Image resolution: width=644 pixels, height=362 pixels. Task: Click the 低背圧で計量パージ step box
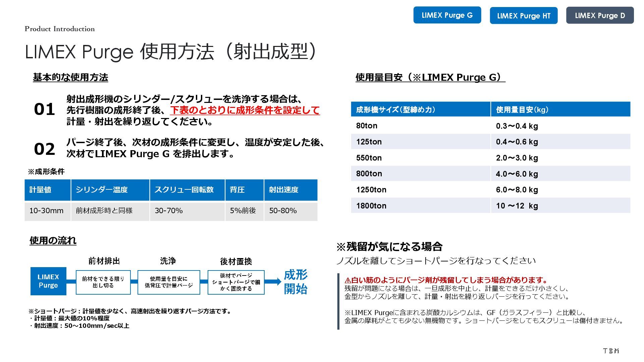click(x=169, y=282)
